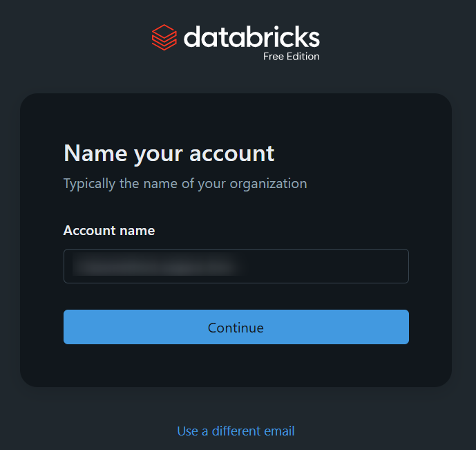Click the word Edition beneath the databricks wordmark
The height and width of the screenshot is (450, 476).
(303, 57)
